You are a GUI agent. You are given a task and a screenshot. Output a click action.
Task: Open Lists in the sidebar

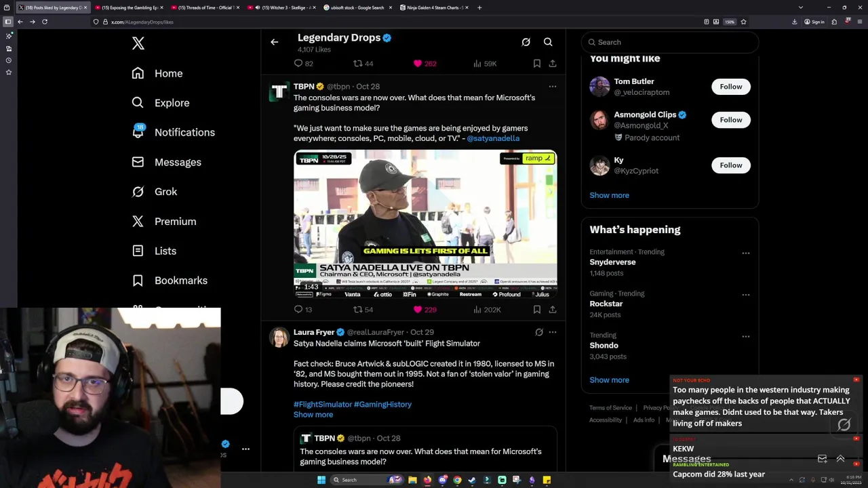[x=153, y=251]
